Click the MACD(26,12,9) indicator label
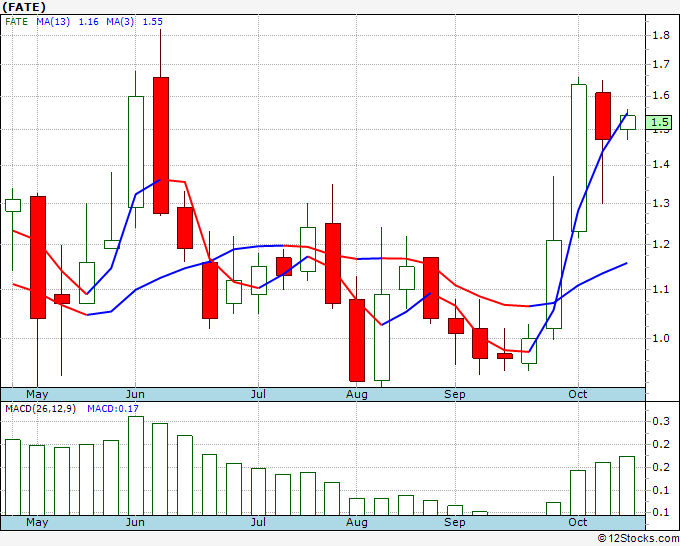680x546 pixels. pos(40,409)
